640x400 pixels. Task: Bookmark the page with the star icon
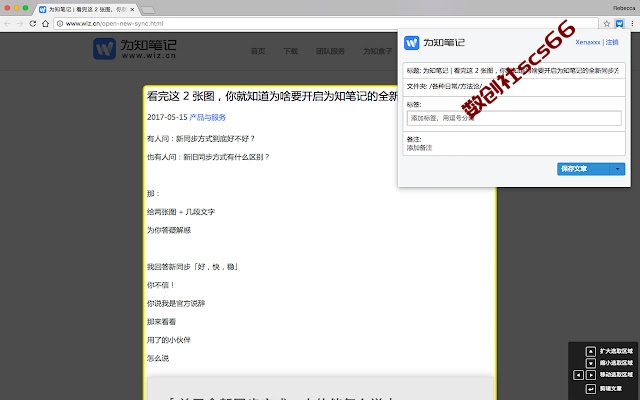(607, 24)
